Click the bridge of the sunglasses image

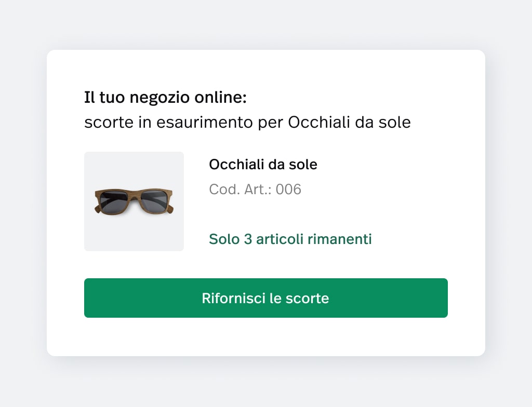[134, 195]
